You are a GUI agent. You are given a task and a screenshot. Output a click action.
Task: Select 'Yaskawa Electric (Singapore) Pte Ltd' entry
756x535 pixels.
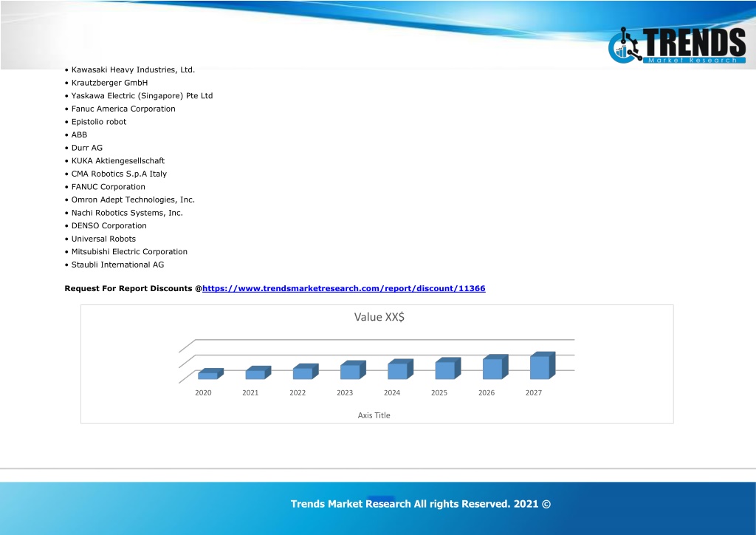[x=142, y=96]
